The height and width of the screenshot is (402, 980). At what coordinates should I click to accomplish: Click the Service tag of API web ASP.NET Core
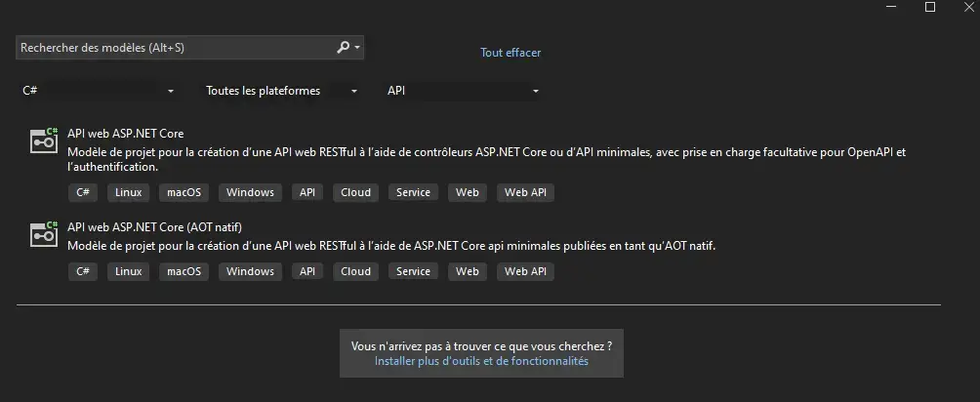(x=413, y=192)
